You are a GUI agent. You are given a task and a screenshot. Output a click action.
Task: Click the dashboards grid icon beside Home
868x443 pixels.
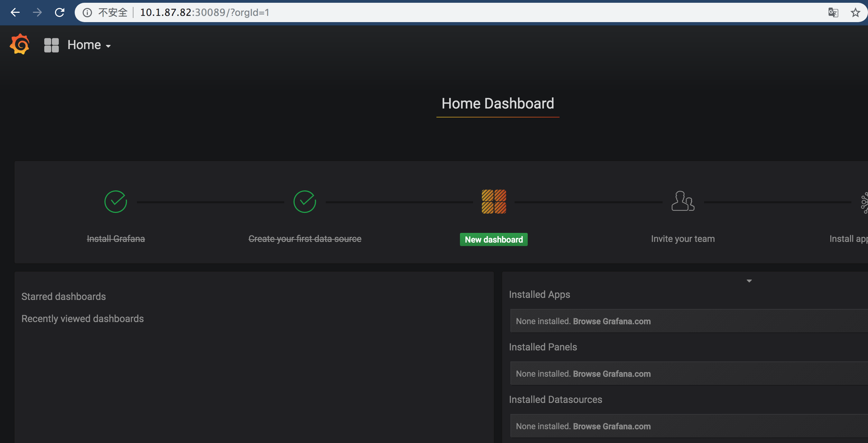pos(52,45)
